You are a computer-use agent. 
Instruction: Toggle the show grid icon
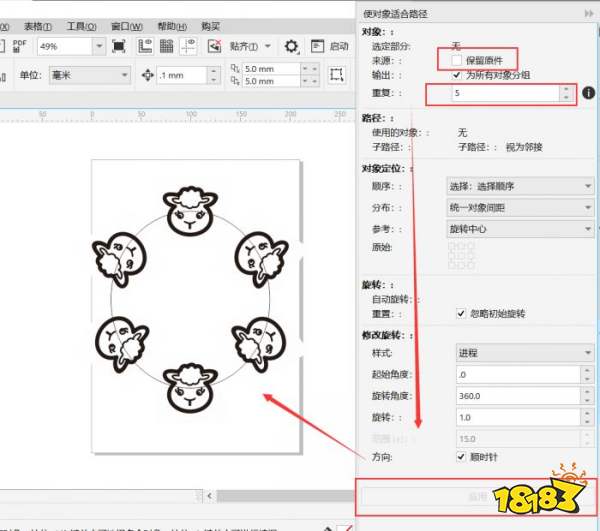pyautogui.click(x=167, y=46)
